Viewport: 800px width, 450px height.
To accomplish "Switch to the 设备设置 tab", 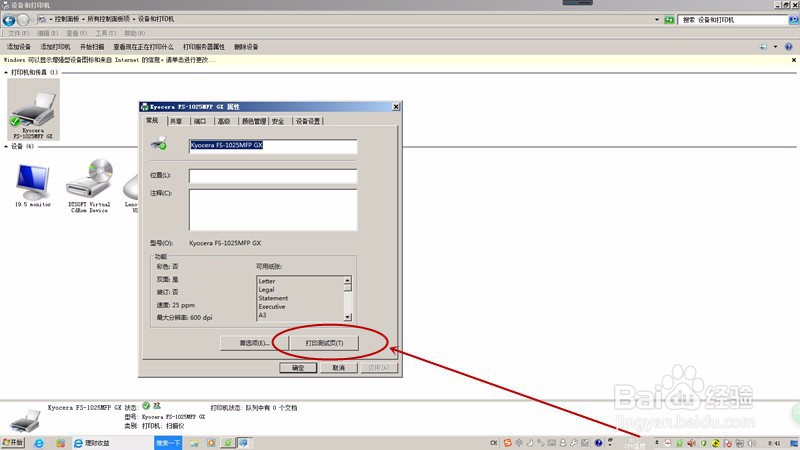I will (x=308, y=121).
